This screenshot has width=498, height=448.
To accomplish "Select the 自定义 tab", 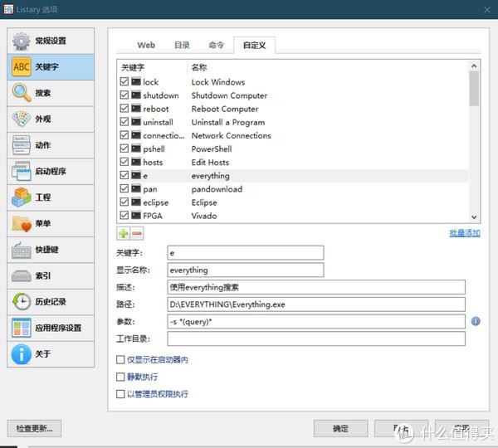I will pyautogui.click(x=255, y=45).
